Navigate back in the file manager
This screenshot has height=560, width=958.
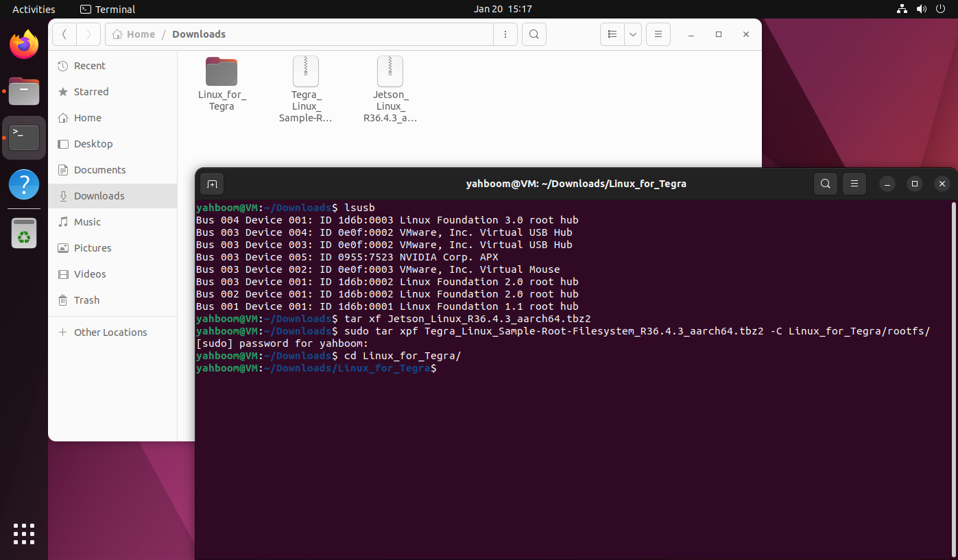click(x=64, y=34)
